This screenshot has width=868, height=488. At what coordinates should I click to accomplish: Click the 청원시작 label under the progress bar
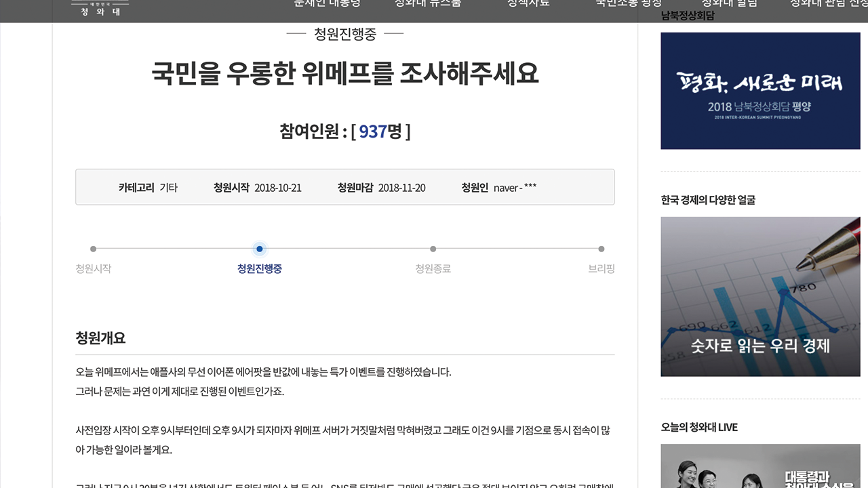(94, 268)
